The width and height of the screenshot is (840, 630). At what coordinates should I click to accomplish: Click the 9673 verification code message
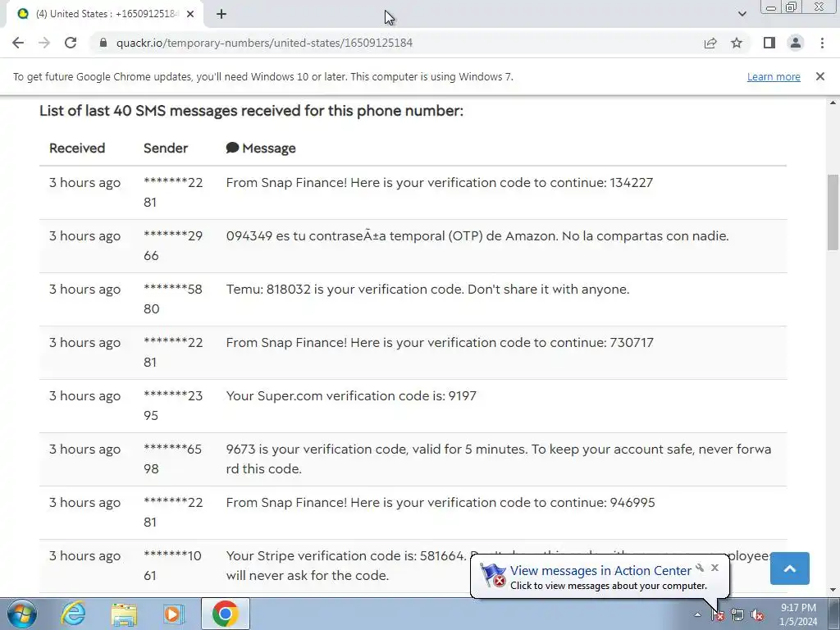[x=499, y=459]
